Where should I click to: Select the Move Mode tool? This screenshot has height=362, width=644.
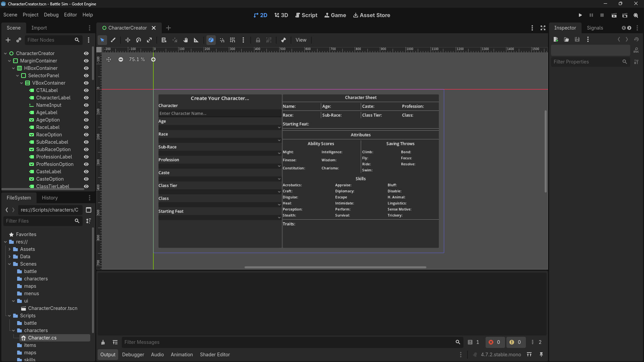click(128, 40)
